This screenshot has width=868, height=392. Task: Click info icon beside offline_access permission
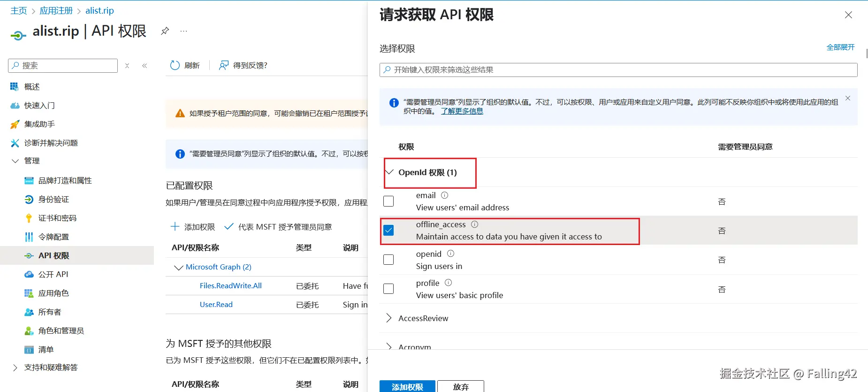[474, 224]
